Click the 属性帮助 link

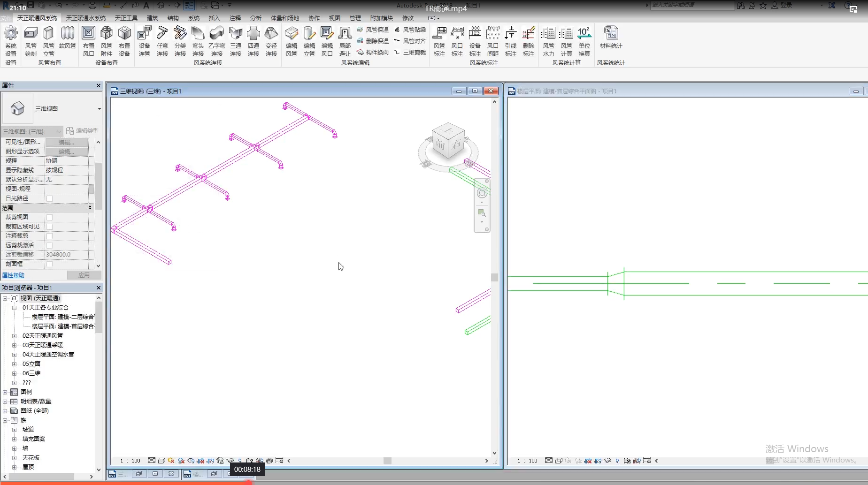tap(13, 275)
